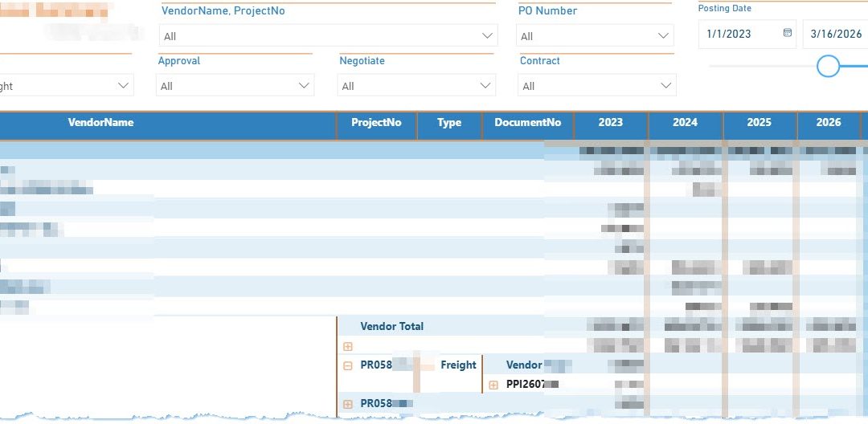Expand the bottom PR058 project row
868x424 pixels.
pyautogui.click(x=348, y=404)
